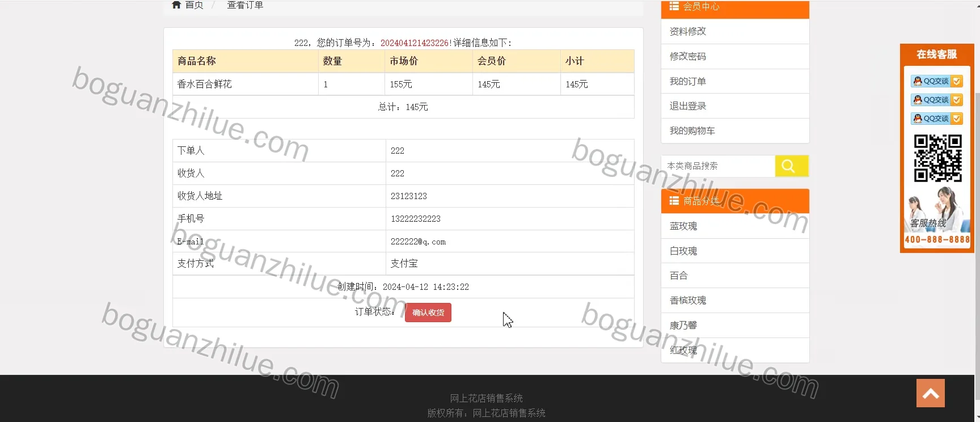Click the 查看订单 breadcrumb text
Screen dimensions: 980x422
245,5
